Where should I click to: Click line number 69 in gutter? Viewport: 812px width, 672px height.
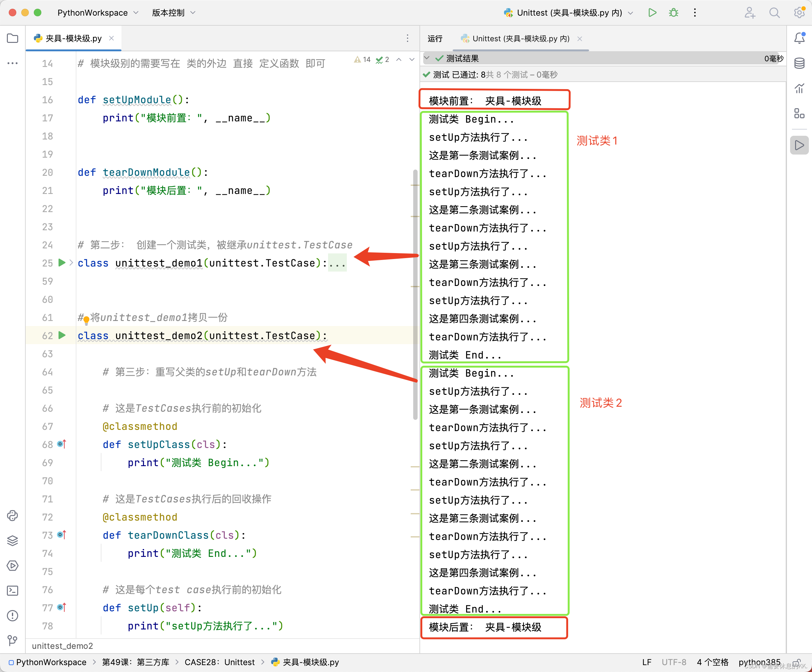[x=47, y=463]
